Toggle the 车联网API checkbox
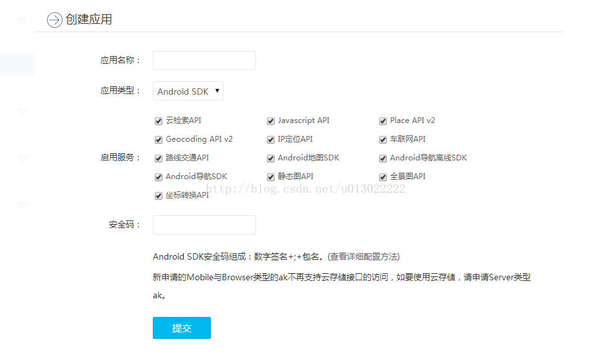This screenshot has width=599, height=364. [x=383, y=140]
